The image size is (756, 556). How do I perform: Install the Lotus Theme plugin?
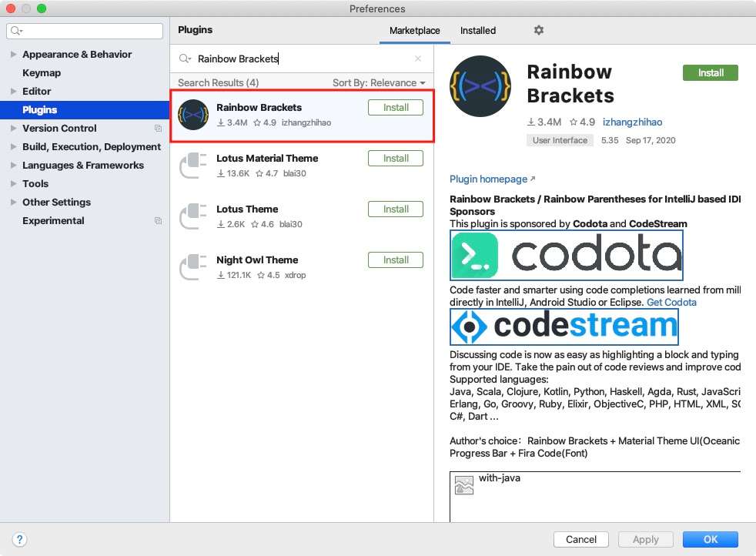tap(396, 209)
